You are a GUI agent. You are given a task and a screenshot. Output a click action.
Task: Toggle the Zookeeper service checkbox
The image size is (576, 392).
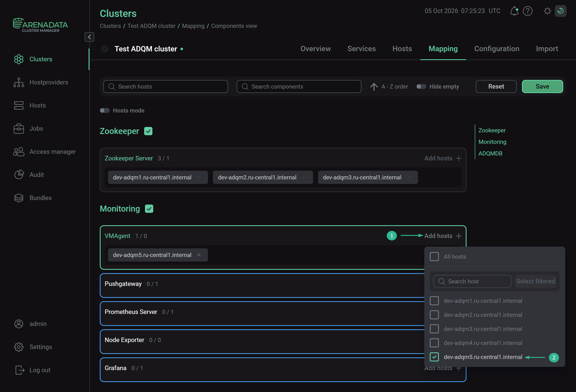(x=148, y=131)
